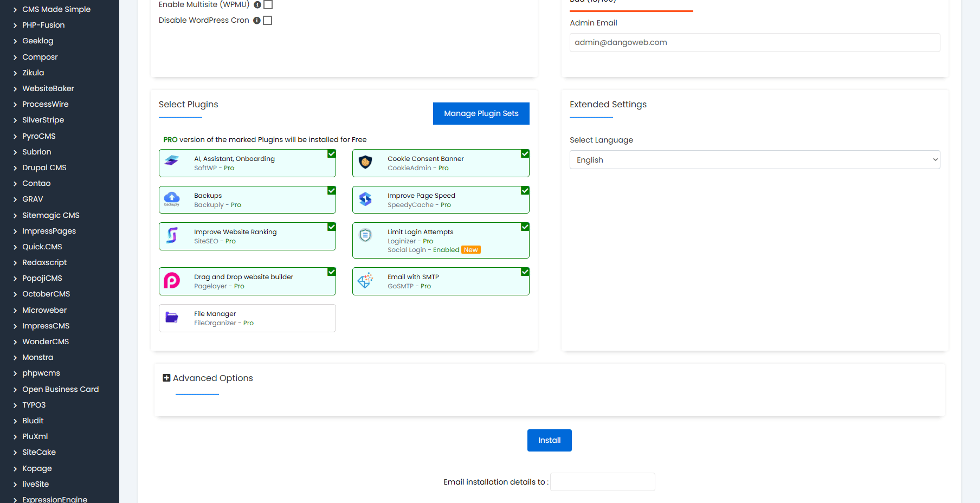
Task: Open Sitemagic CMS in the sidebar
Action: (x=50, y=215)
